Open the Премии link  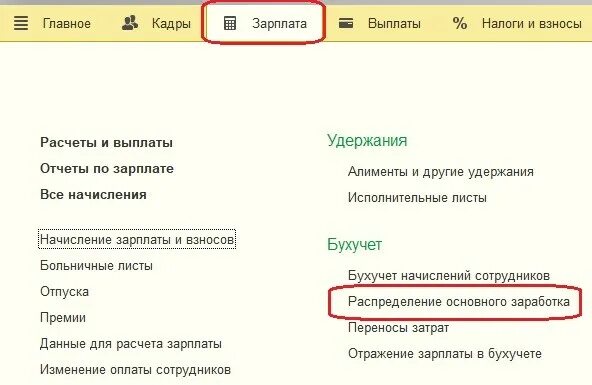63,318
